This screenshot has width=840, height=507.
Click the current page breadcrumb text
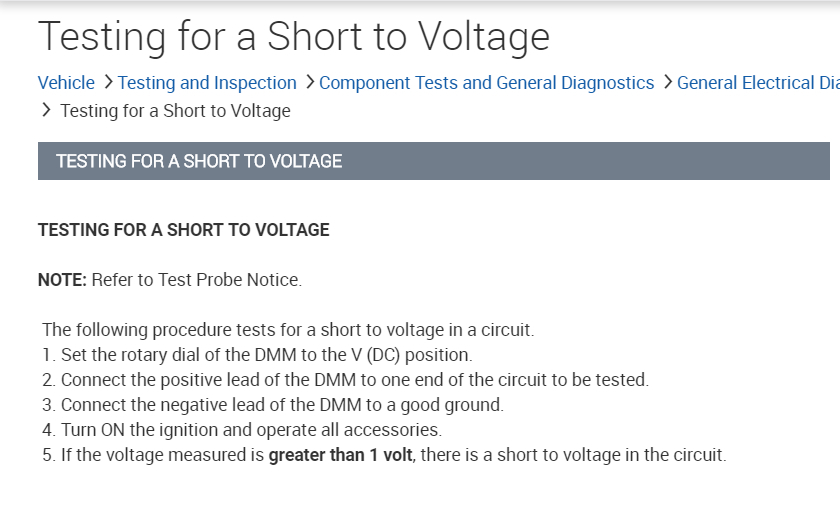click(x=175, y=111)
